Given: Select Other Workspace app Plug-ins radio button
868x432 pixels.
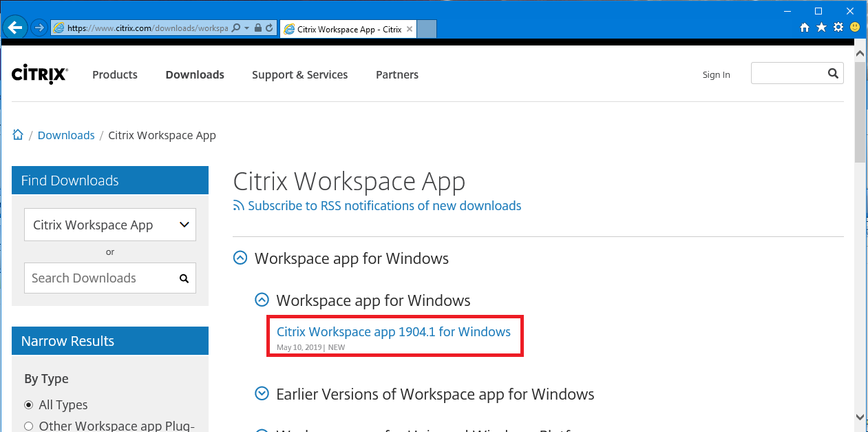Looking at the screenshot, I should (29, 426).
